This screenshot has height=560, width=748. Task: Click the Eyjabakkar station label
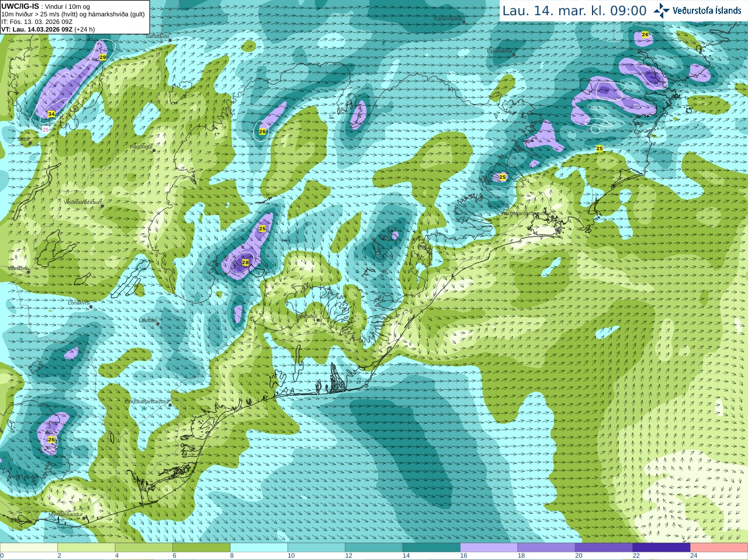pos(500,51)
